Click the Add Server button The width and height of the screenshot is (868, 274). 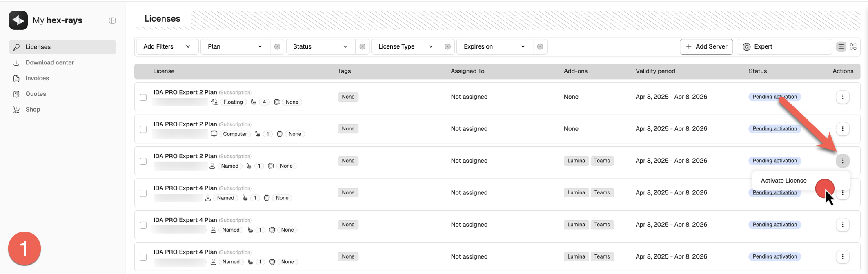tap(706, 46)
